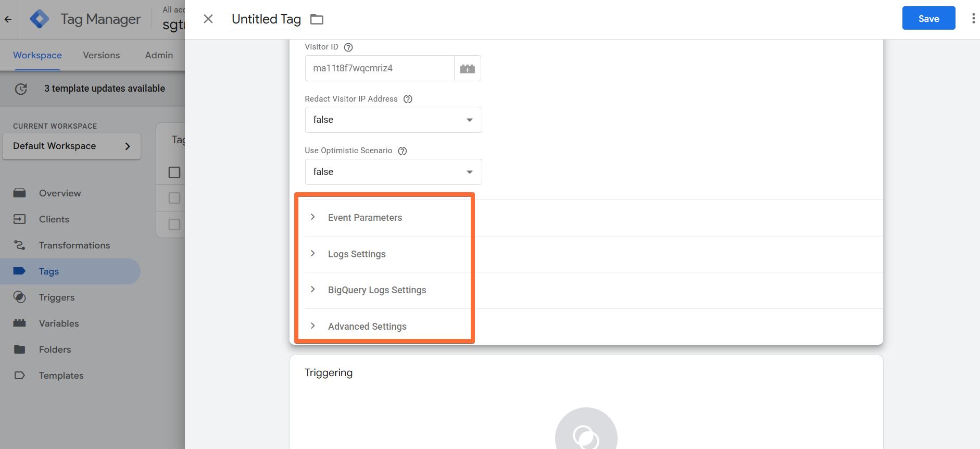This screenshot has height=449, width=980.
Task: Open the Variables section icon
Action: coord(20,323)
